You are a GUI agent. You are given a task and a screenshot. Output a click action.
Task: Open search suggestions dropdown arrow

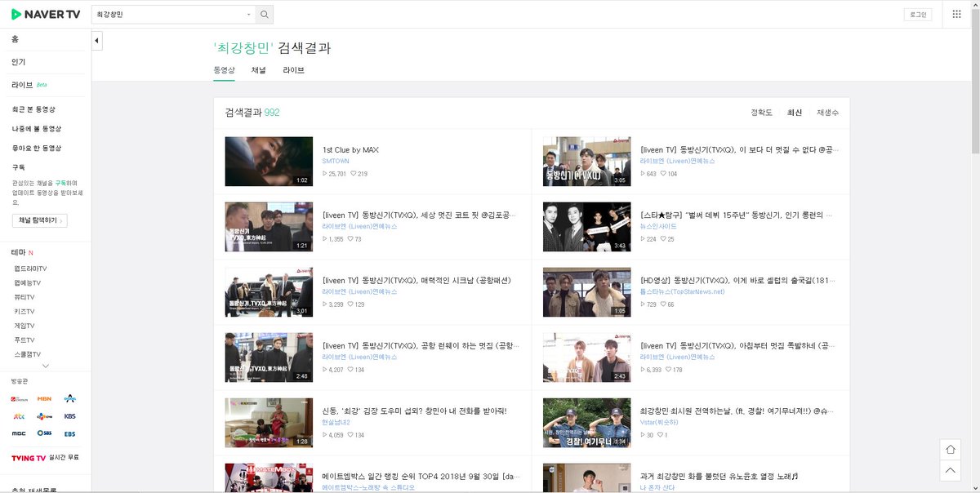(x=249, y=15)
